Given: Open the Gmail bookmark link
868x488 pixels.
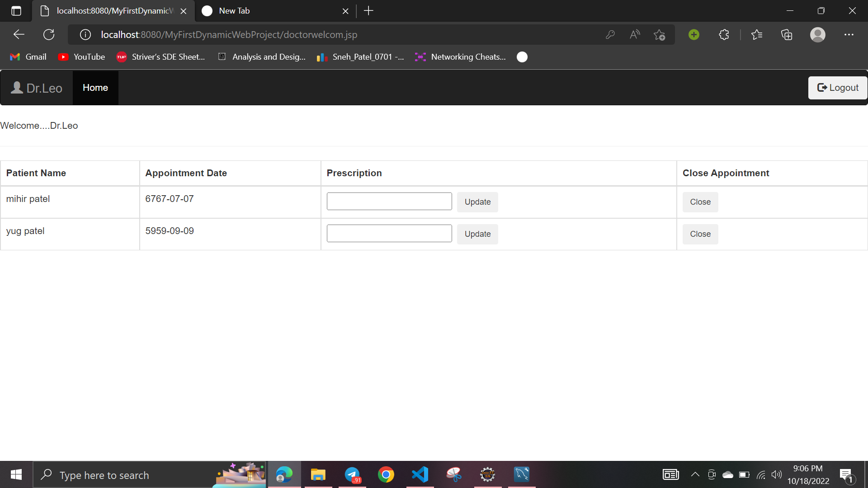Looking at the screenshot, I should pyautogui.click(x=28, y=56).
